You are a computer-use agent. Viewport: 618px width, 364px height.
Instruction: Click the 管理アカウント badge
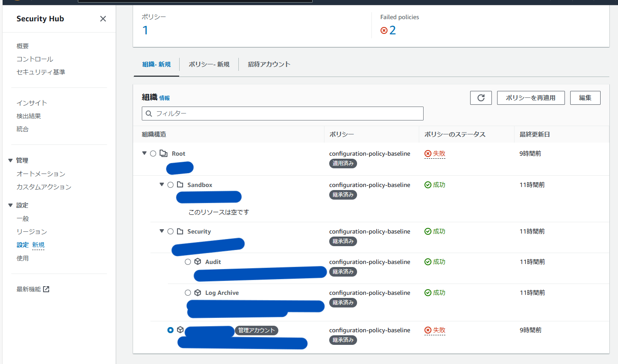point(257,331)
